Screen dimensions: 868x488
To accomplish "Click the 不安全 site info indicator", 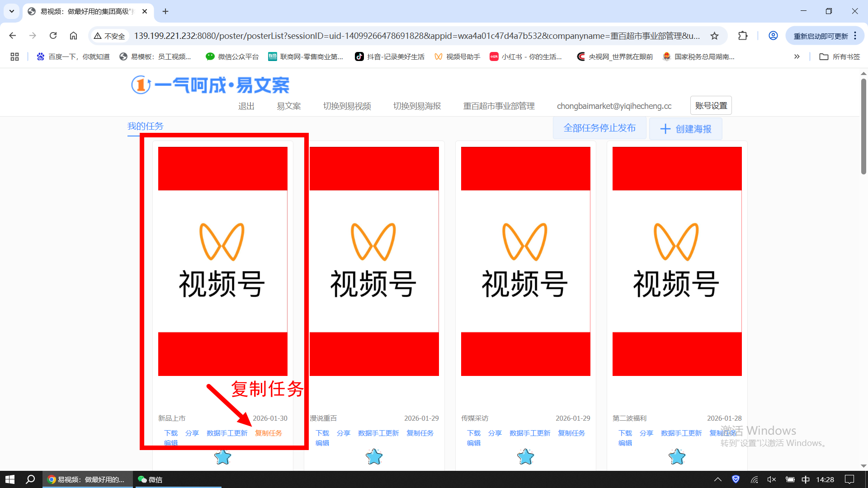I will pyautogui.click(x=109, y=36).
